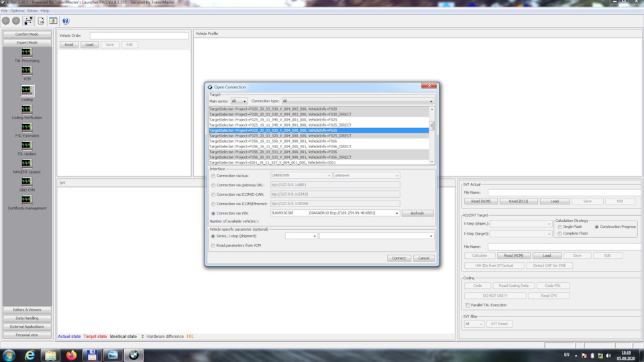Open Data Handling section
The width and height of the screenshot is (644, 362).
(27, 318)
